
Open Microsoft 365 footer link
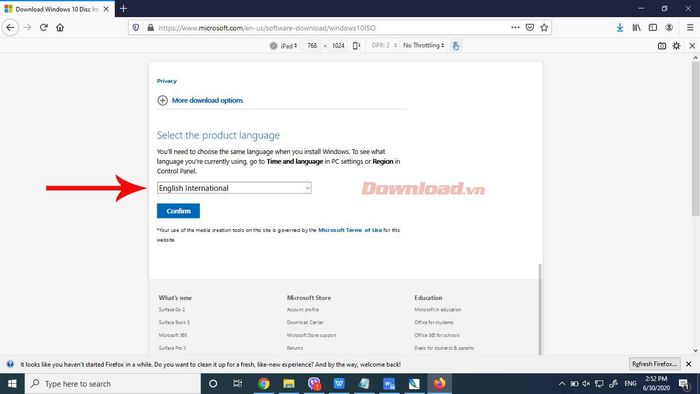pyautogui.click(x=173, y=335)
